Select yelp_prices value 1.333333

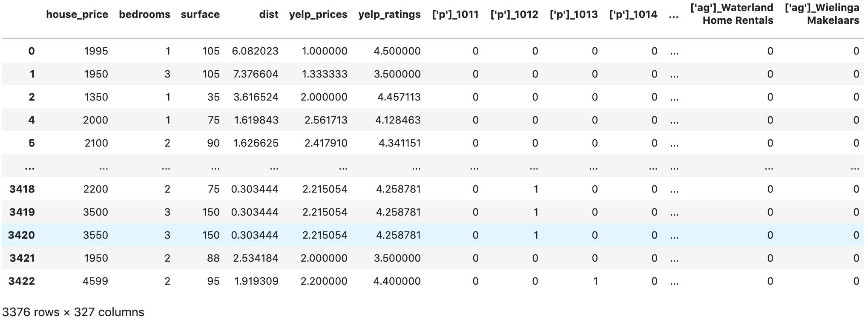click(x=325, y=74)
